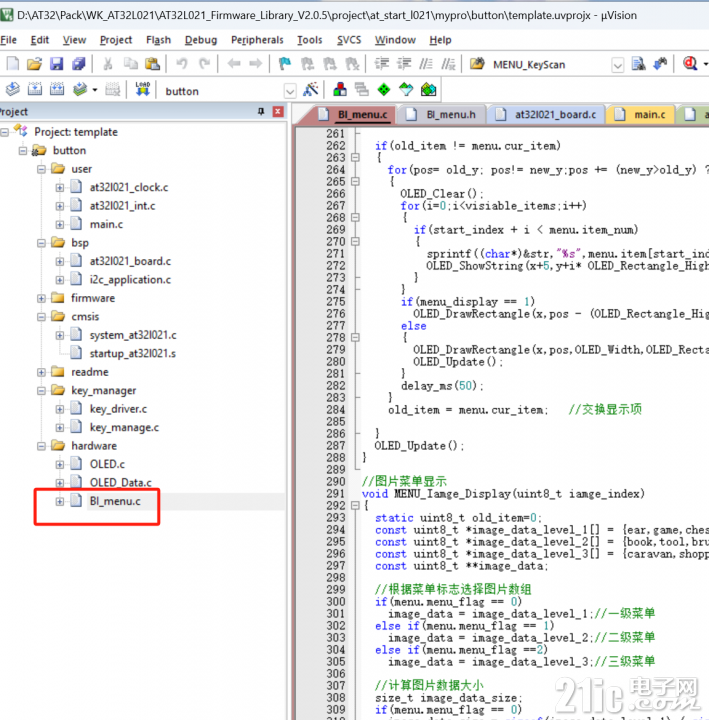Collapse the code fold at line 263

tap(355, 158)
